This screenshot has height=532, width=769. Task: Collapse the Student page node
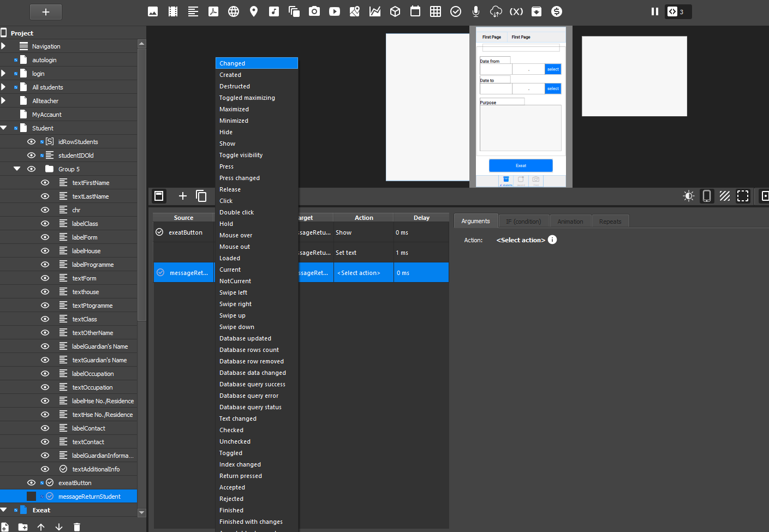tap(4, 128)
